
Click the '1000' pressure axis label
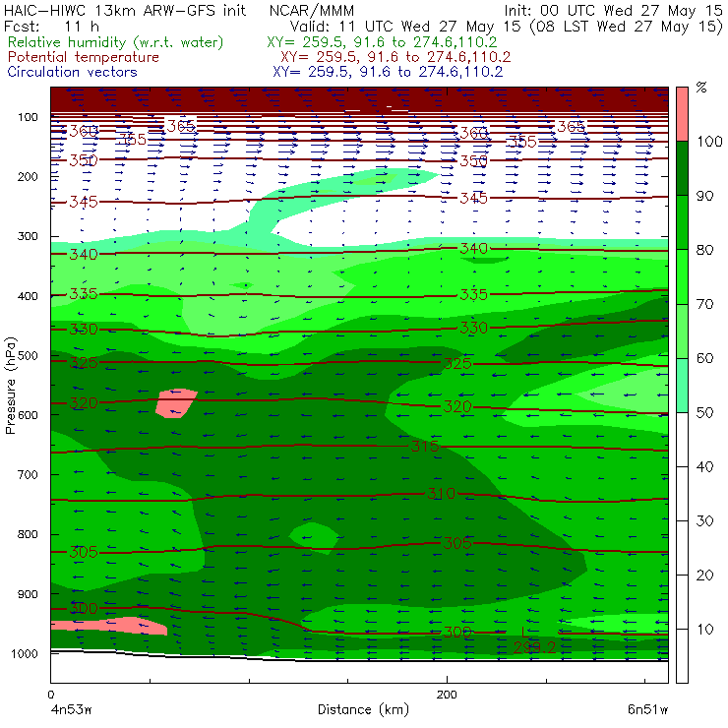[25, 653]
